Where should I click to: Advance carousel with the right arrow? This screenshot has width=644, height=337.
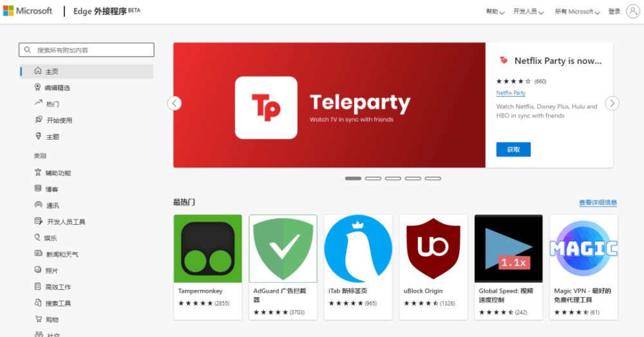coord(612,103)
